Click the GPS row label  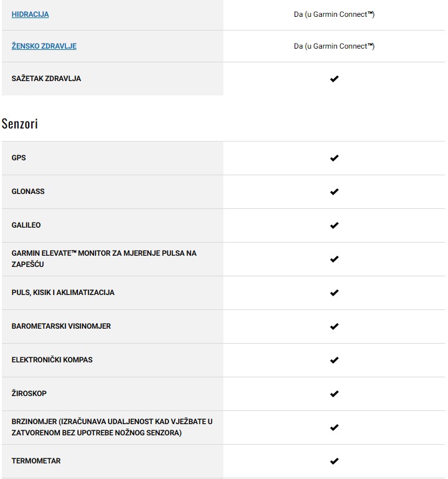pos(19,158)
